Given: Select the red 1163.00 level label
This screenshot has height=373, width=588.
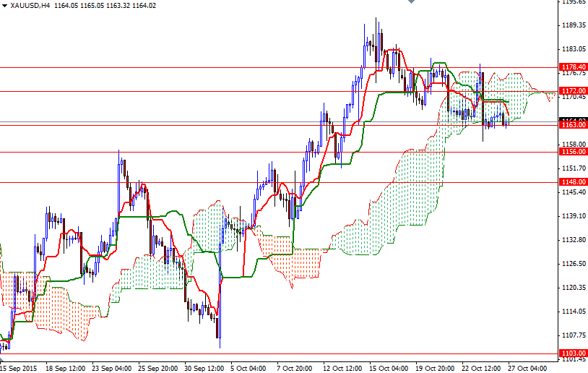Looking at the screenshot, I should (x=573, y=125).
